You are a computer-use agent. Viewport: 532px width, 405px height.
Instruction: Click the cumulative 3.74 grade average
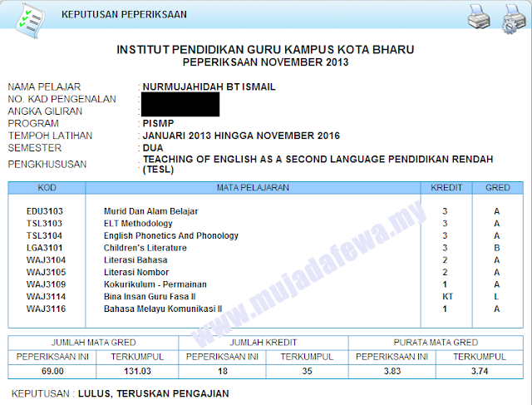click(480, 372)
